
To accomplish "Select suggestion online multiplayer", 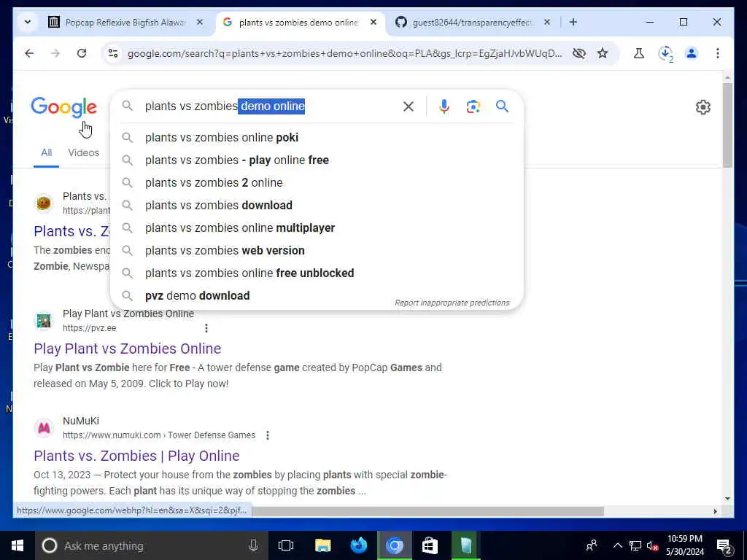I will pyautogui.click(x=317, y=228).
